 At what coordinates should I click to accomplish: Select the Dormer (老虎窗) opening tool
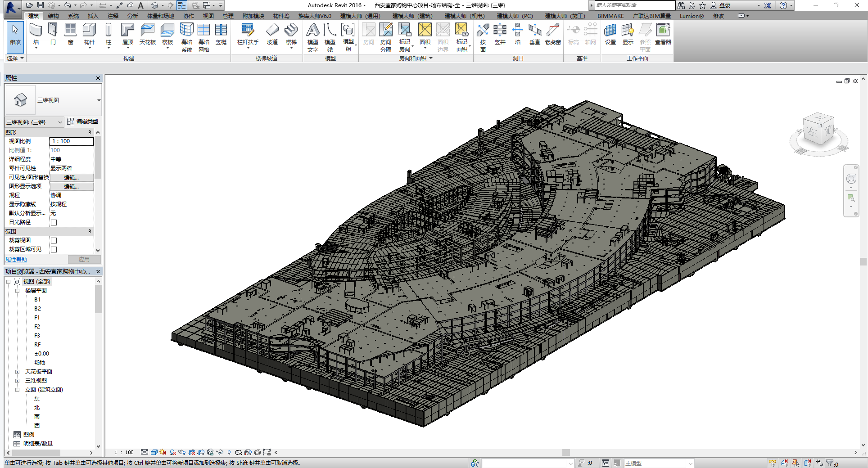coord(553,35)
